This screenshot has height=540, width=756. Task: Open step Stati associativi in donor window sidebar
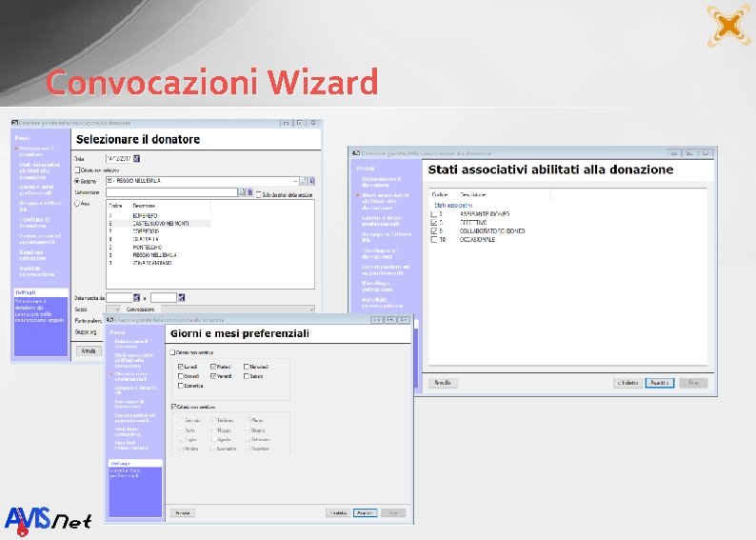click(40, 170)
